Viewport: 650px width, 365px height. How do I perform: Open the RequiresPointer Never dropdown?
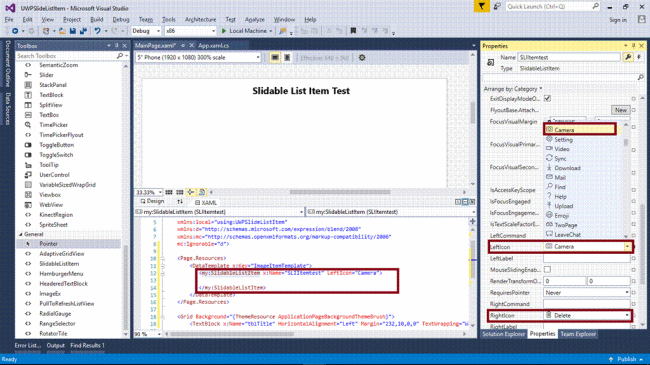point(587,292)
